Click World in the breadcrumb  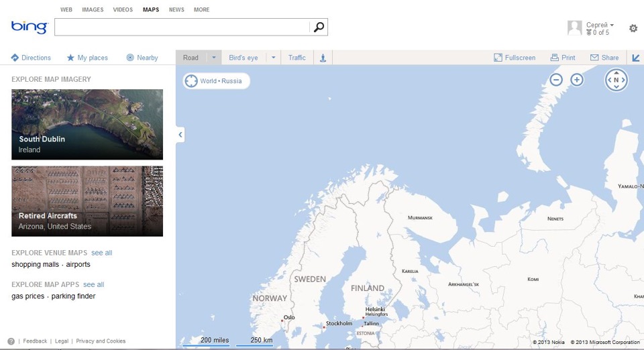[x=208, y=81]
